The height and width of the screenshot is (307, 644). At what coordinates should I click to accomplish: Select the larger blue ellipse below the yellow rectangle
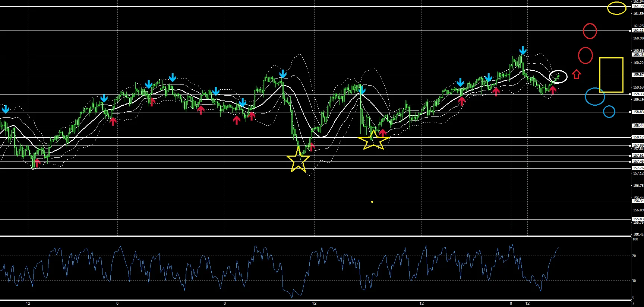(595, 97)
